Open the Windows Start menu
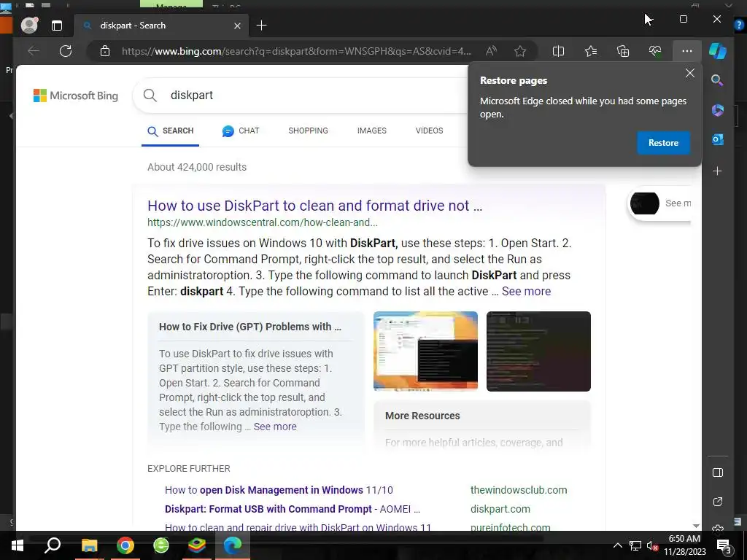This screenshot has height=560, width=747. tap(18, 545)
